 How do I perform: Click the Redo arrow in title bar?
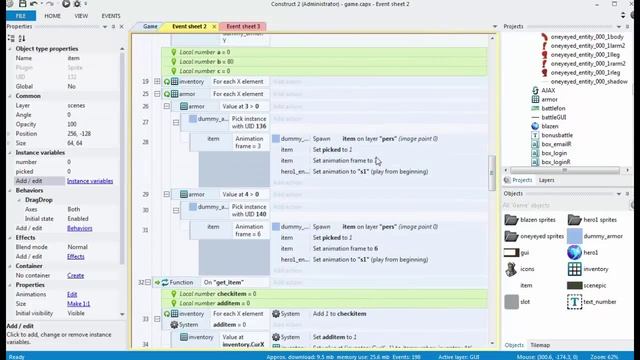click(49, 4)
